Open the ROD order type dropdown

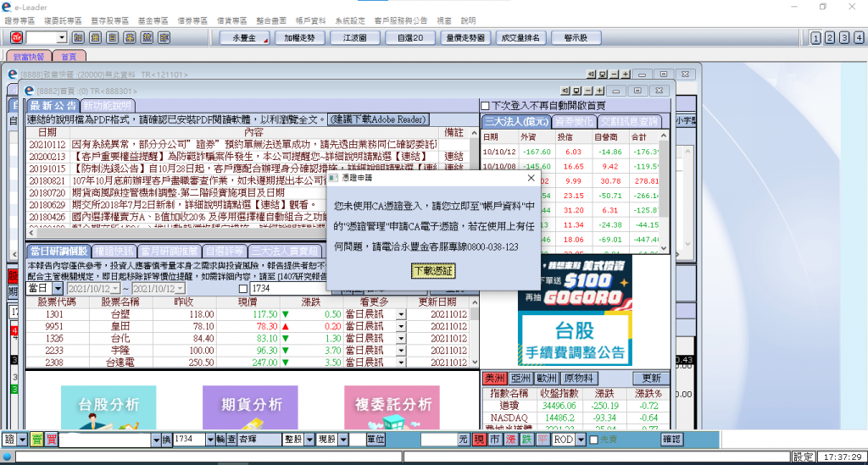click(581, 440)
